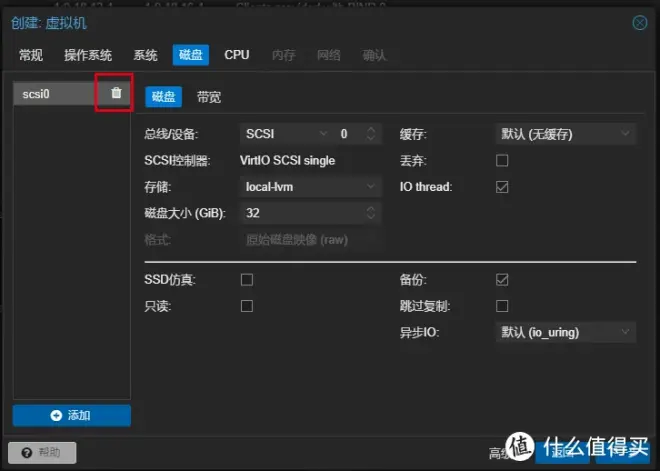Click the plus icon on 添加 button

click(x=56, y=415)
